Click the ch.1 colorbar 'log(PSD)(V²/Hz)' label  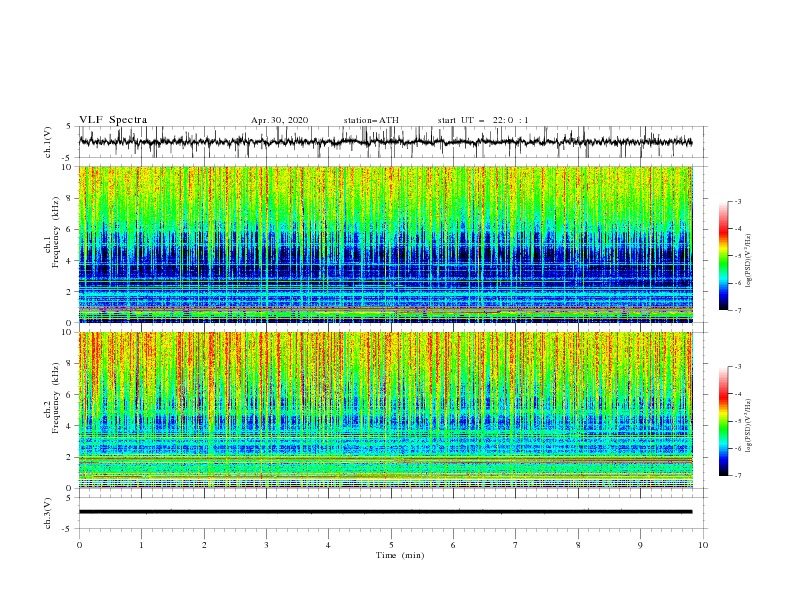pyautogui.click(x=749, y=261)
